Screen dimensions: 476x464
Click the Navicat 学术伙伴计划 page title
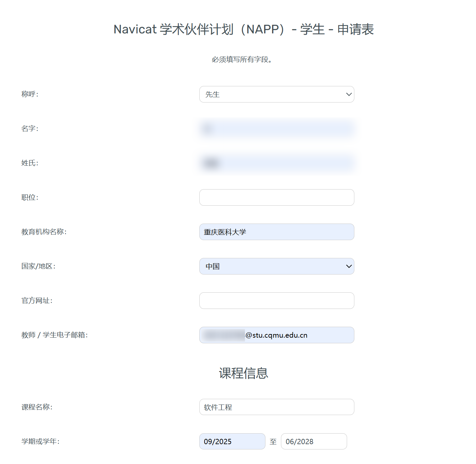coord(243,29)
